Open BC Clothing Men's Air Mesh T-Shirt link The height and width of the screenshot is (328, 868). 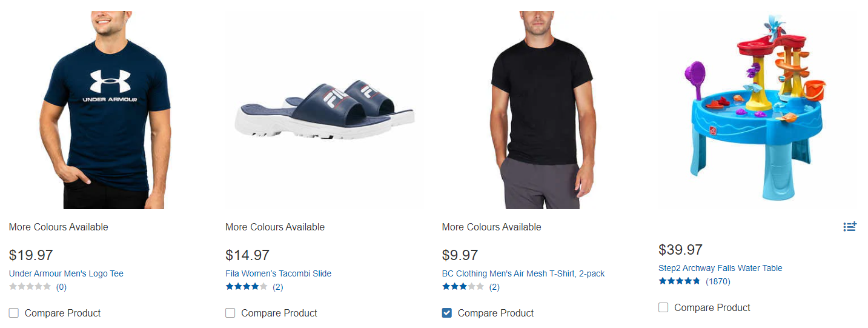[523, 273]
